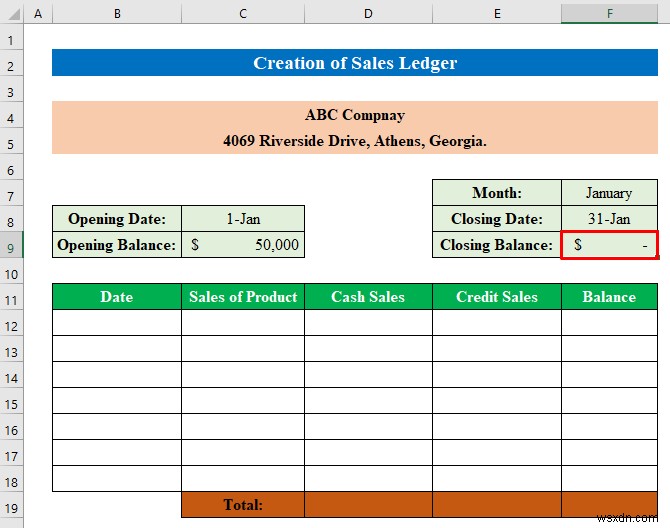Click the '4069 Riverside Drive, Athens, Georgia.' cell
This screenshot has height=528, width=670.
(355, 141)
